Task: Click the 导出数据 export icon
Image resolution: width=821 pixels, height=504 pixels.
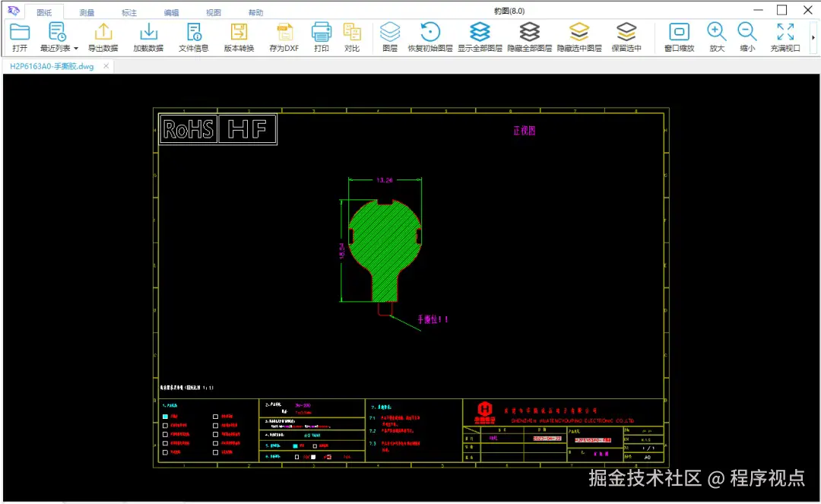Action: [x=103, y=32]
